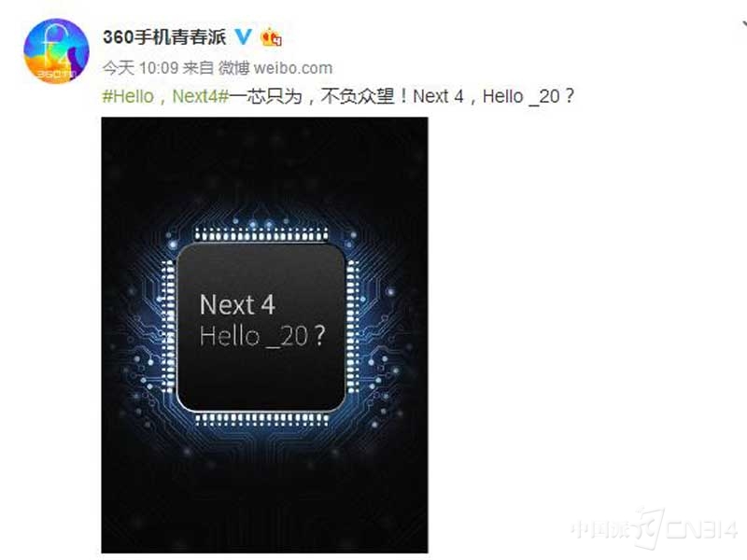
Task: Expand the post options arrow at top right
Action: pos(743,22)
